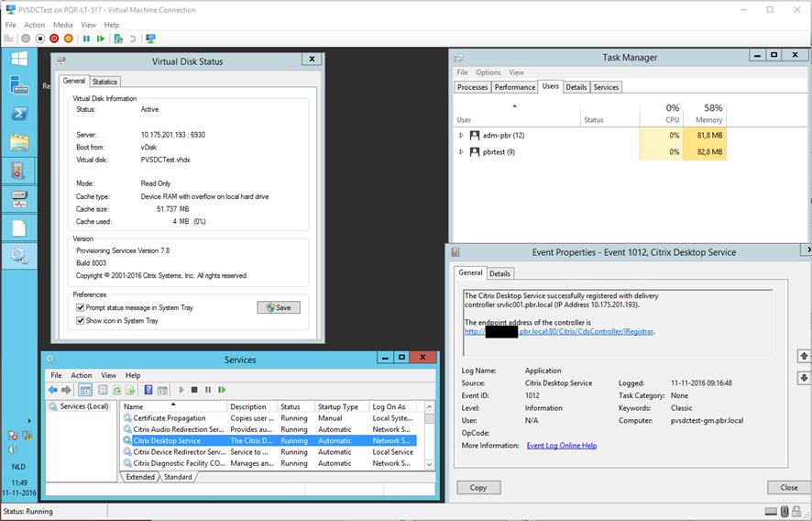812x521 pixels.
Task: Click the Pause Service icon in Services
Action: [208, 390]
